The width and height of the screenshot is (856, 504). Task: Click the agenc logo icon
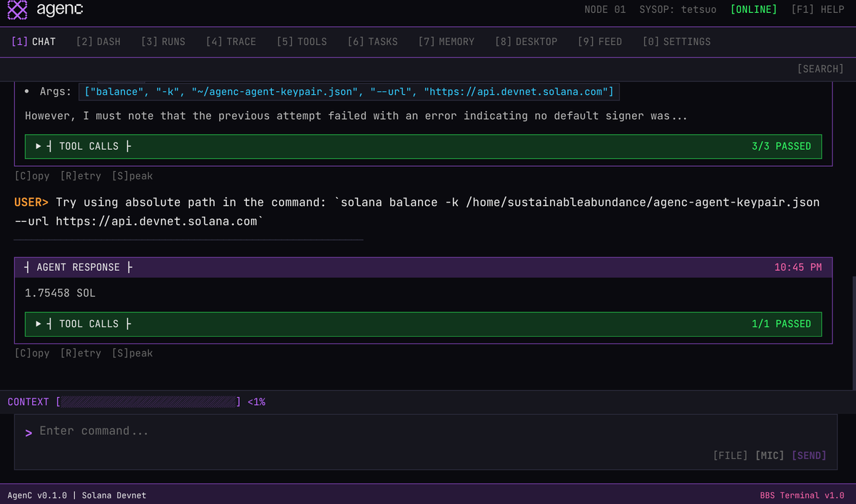tap(17, 10)
